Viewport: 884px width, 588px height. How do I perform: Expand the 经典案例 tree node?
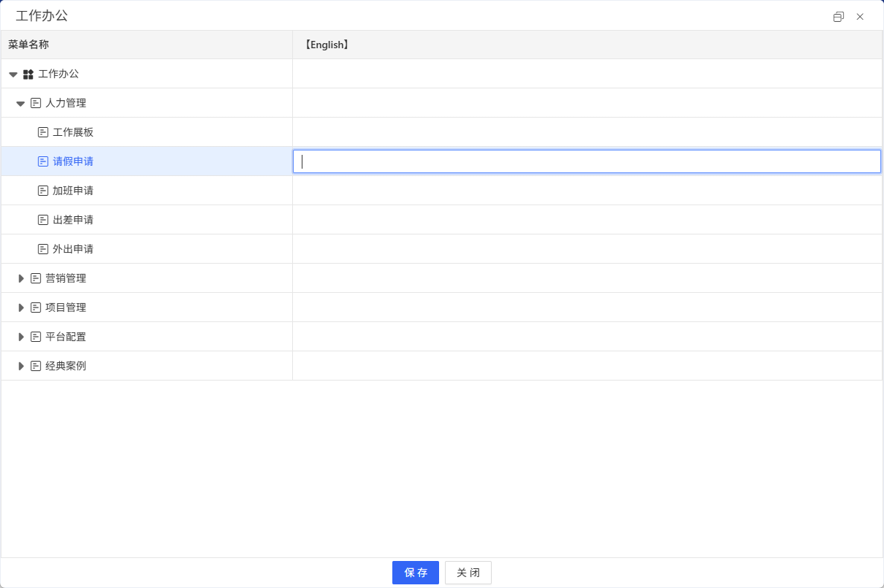click(x=21, y=366)
